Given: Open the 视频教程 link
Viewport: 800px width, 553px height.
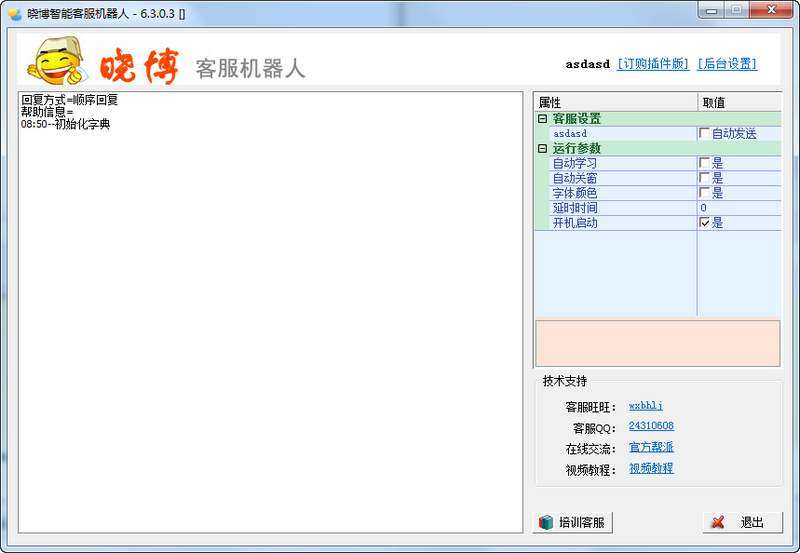Looking at the screenshot, I should (651, 468).
